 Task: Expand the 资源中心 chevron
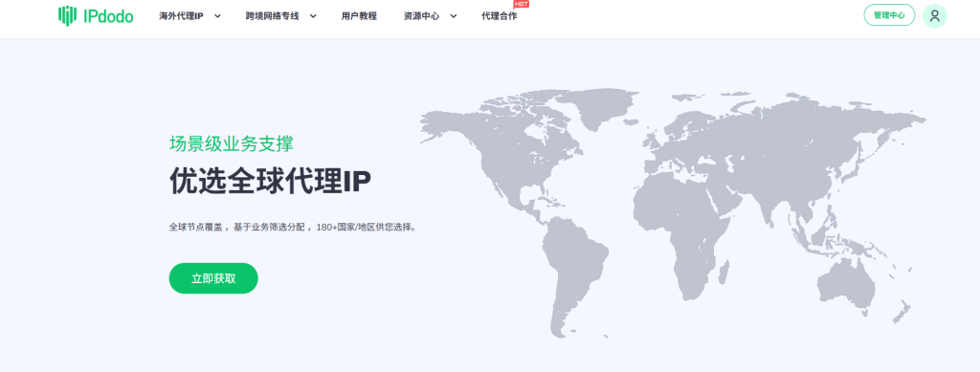pyautogui.click(x=453, y=16)
